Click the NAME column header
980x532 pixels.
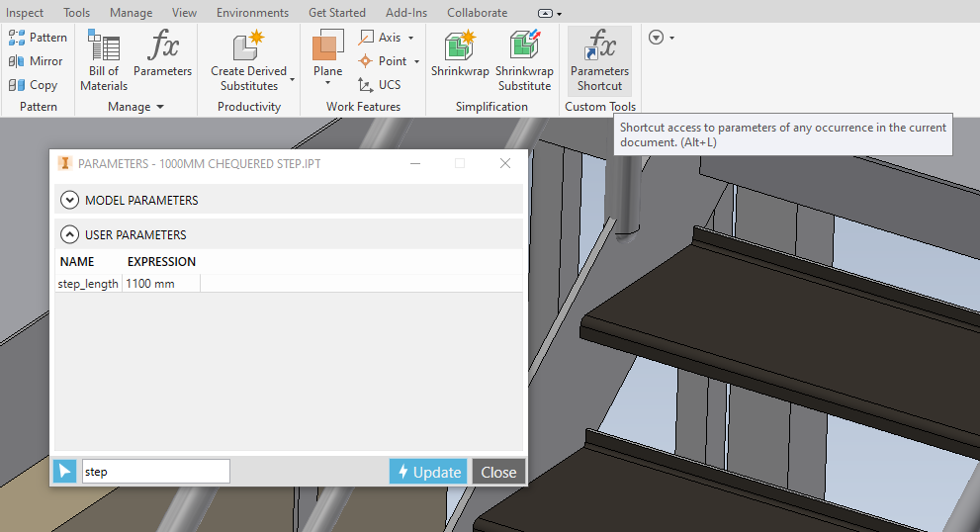tap(77, 261)
